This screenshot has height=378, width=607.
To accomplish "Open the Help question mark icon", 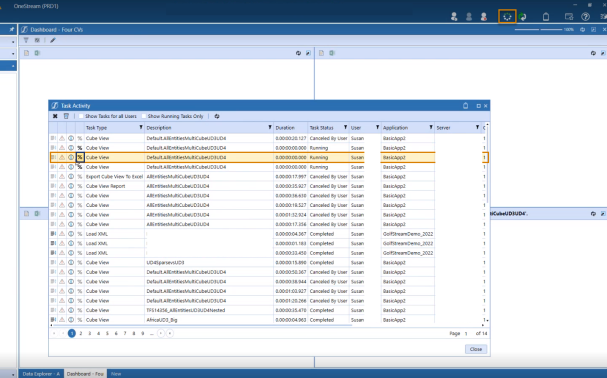I will click(x=585, y=17).
